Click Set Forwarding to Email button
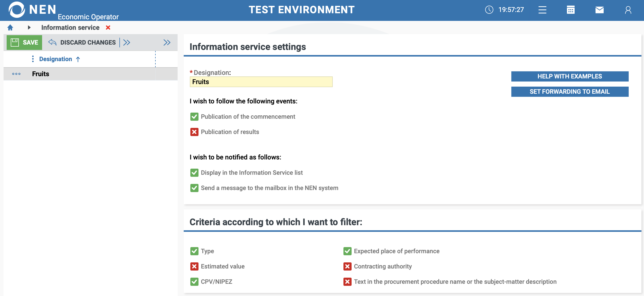Image resolution: width=644 pixels, height=296 pixels. tap(569, 92)
